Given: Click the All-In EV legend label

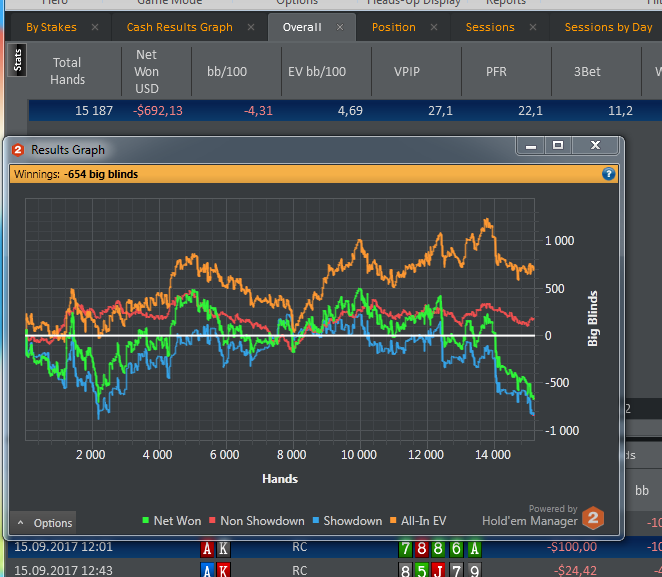Looking at the screenshot, I should pos(423,521).
